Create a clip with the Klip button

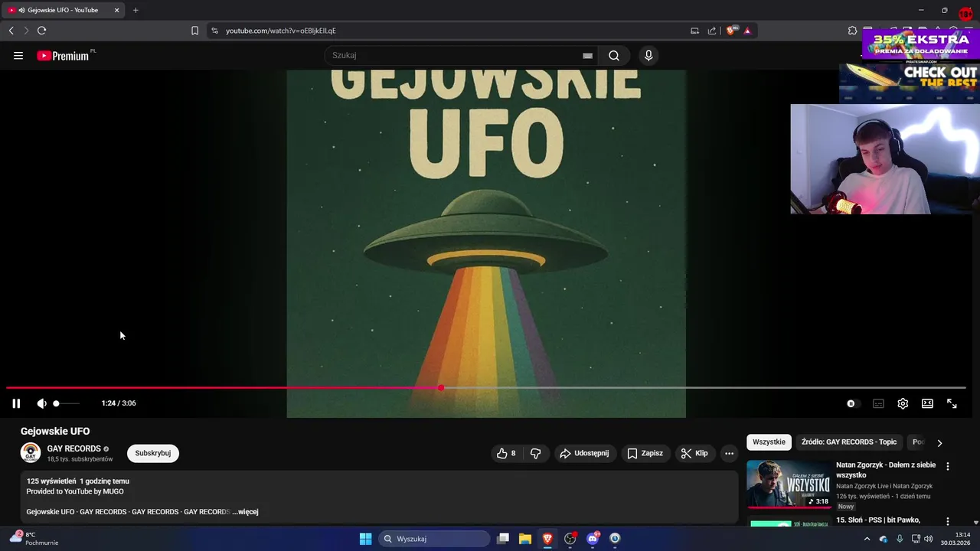694,453
